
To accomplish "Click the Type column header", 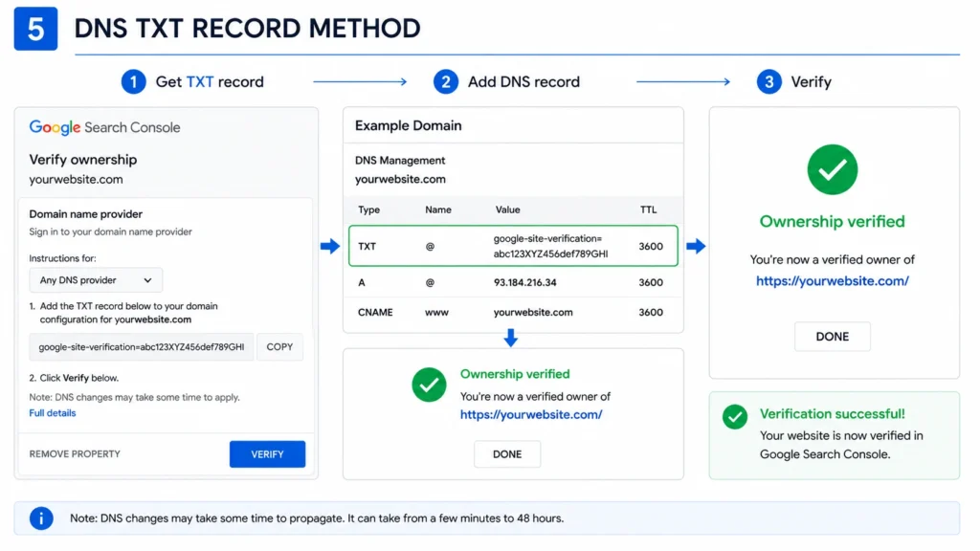I will click(x=368, y=209).
